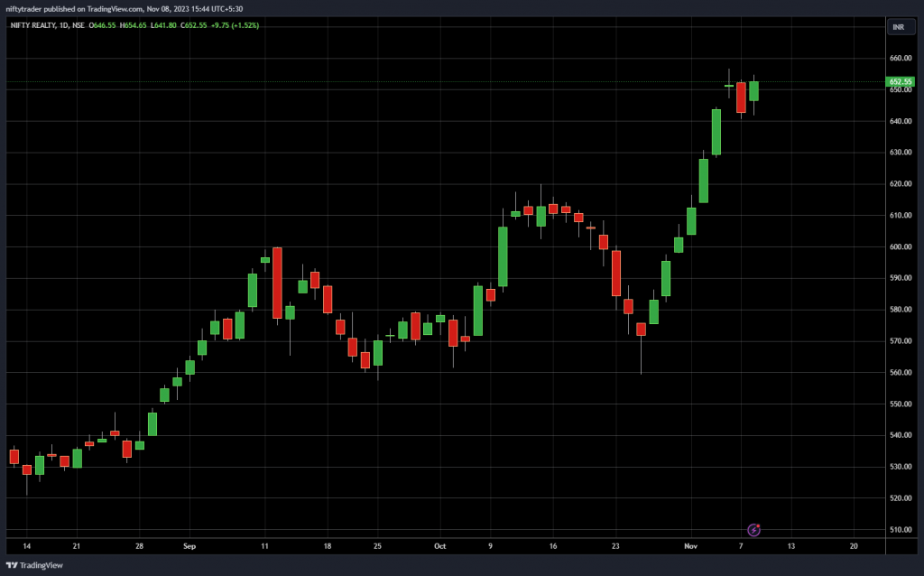Click the 16 date label on the time axis
This screenshot has width=924, height=576.
(553, 546)
